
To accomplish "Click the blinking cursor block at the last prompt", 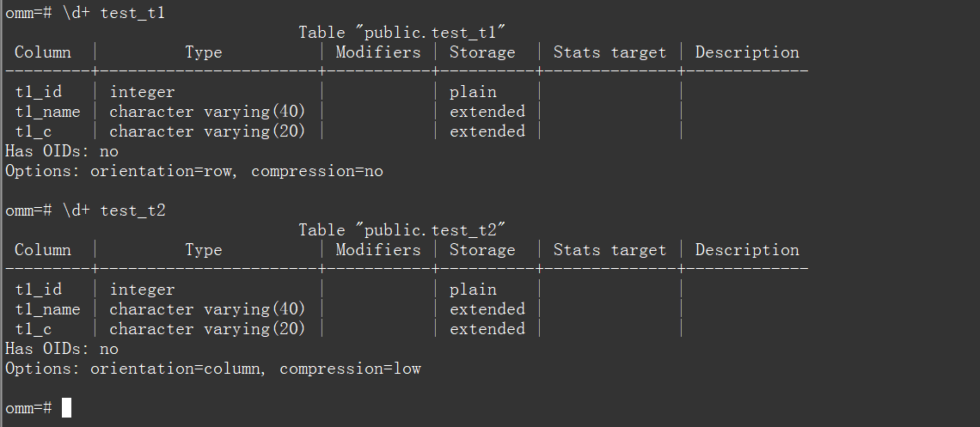I will [67, 408].
